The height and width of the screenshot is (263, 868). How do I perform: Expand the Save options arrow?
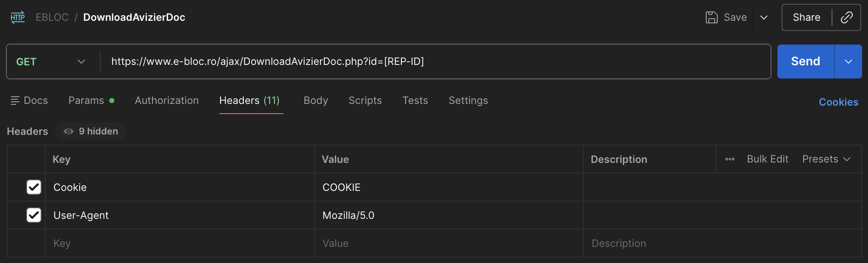coord(764,17)
